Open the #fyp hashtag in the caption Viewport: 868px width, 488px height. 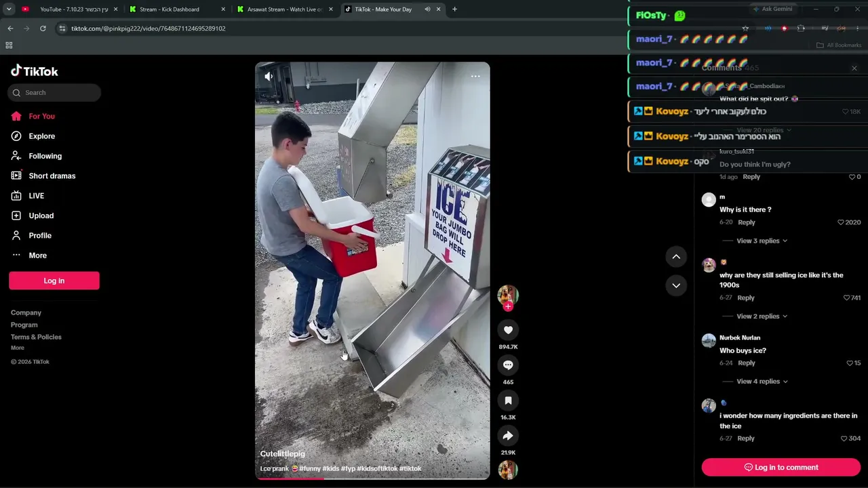tap(348, 468)
